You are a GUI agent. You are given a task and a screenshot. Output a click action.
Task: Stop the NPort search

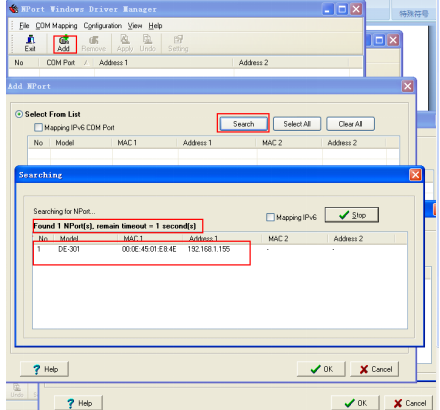(352, 215)
